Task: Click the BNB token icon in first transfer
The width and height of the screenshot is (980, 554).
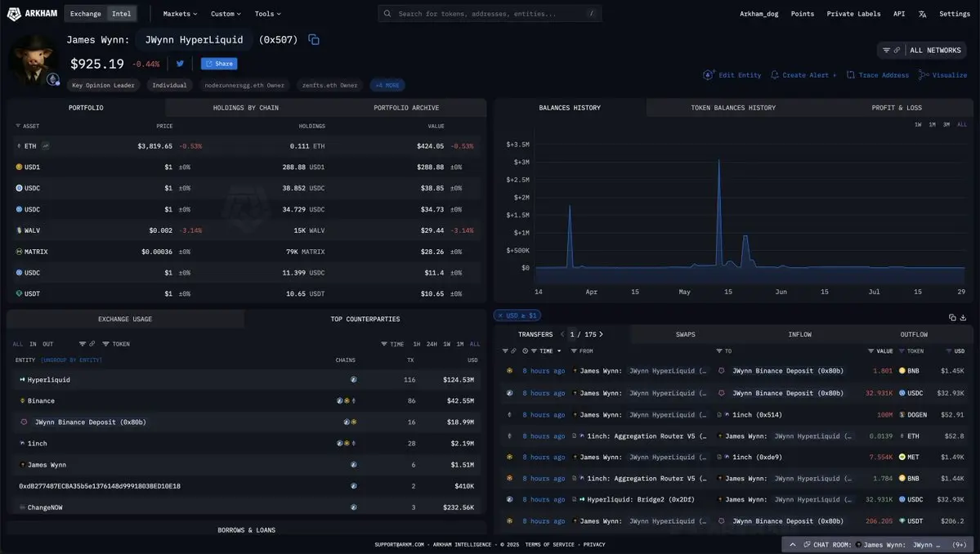Action: [x=902, y=370]
